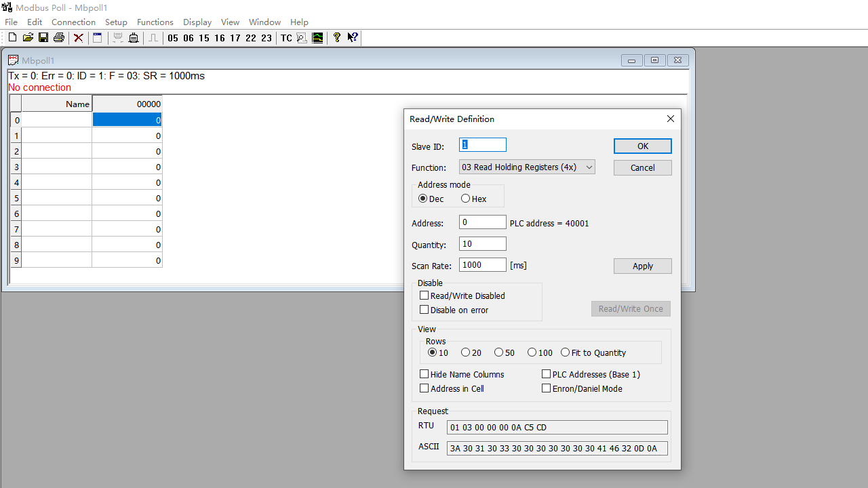The image size is (868, 488).
Task: Open the Functions menu
Action: [x=155, y=22]
